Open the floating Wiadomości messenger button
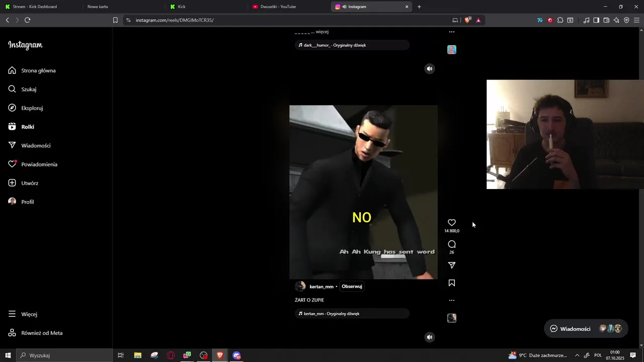The width and height of the screenshot is (644, 362). click(x=586, y=329)
